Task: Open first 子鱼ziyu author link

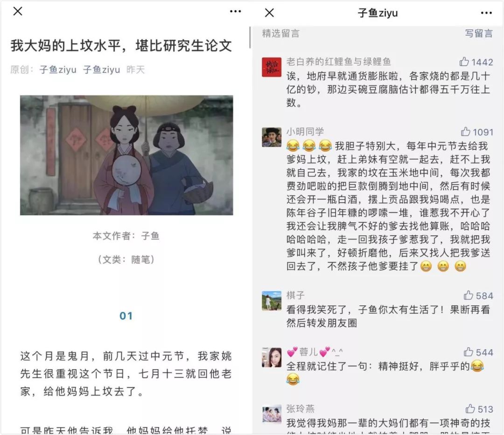Action: pos(58,70)
